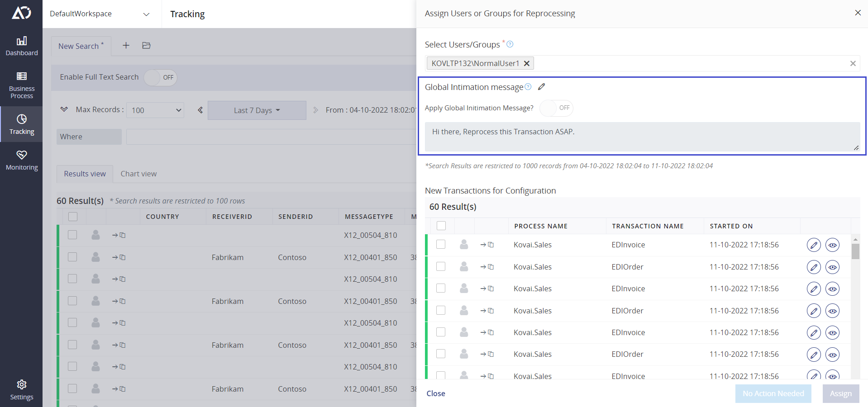The width and height of the screenshot is (868, 407).
Task: Click user icon in first X12_00504_810 row
Action: click(x=95, y=235)
